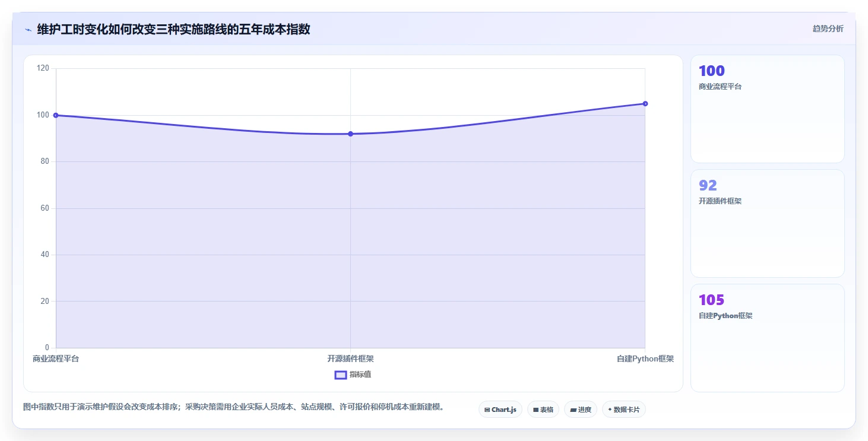Click the x-axis label 自建Python框架
This screenshot has height=441, width=868.
pyautogui.click(x=645, y=358)
